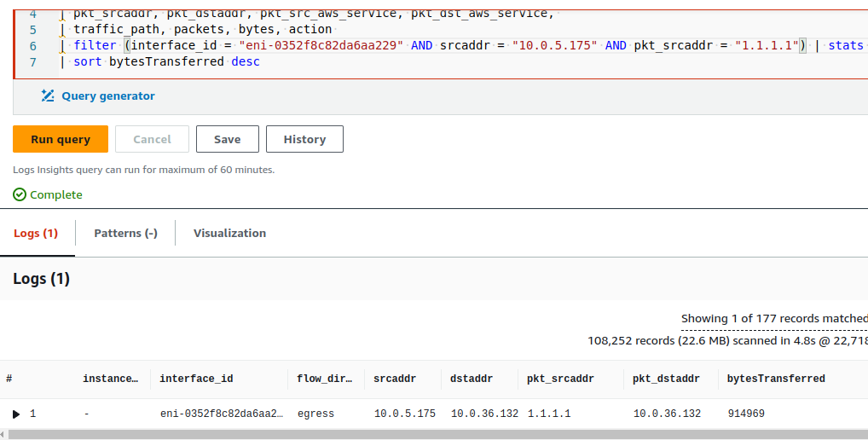Select the egress cell
Screen dimensions: 868x440
(315, 414)
